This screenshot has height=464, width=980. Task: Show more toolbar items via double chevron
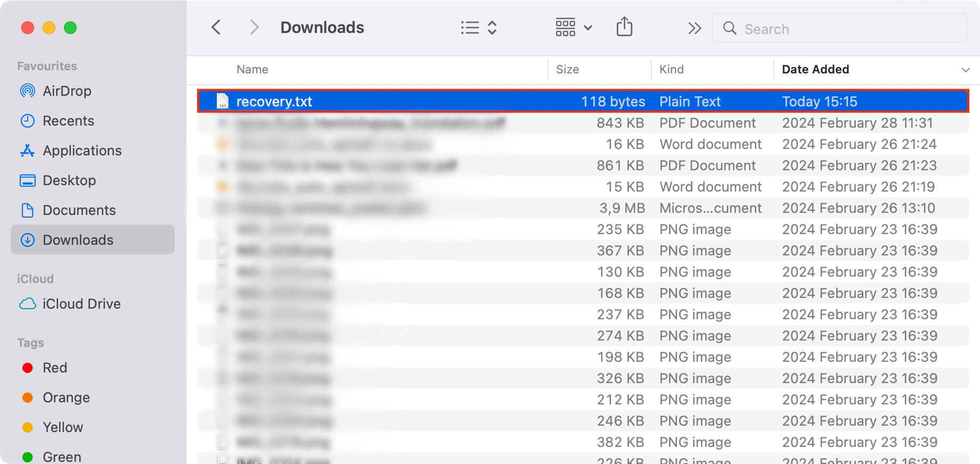pos(694,28)
